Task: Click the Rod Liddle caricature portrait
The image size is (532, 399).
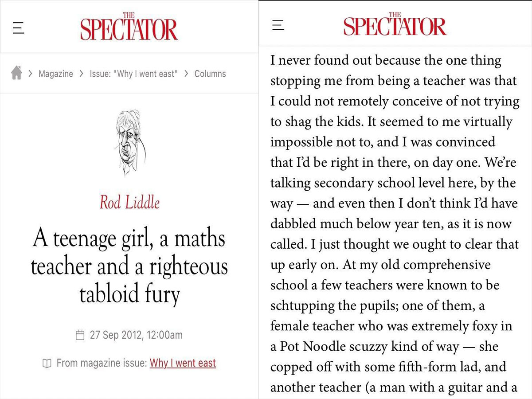Action: tap(129, 143)
